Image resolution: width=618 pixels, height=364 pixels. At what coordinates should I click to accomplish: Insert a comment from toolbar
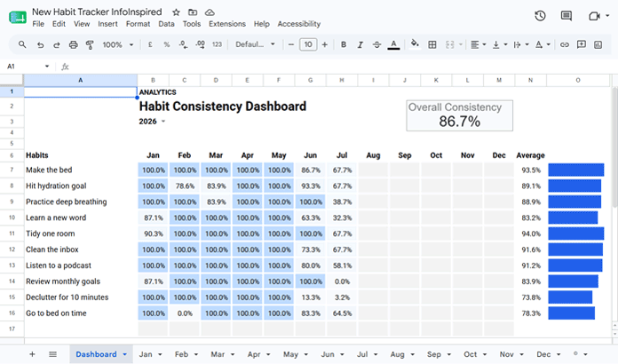pyautogui.click(x=582, y=44)
